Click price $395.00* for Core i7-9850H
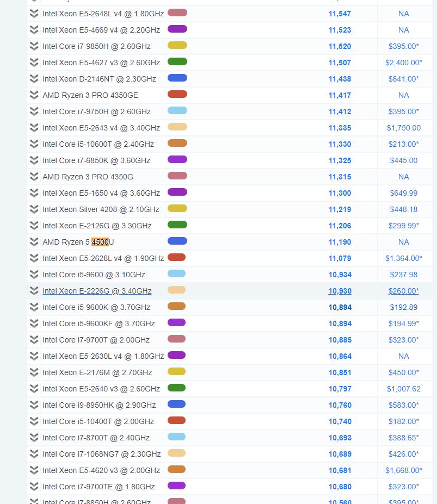 pyautogui.click(x=404, y=46)
